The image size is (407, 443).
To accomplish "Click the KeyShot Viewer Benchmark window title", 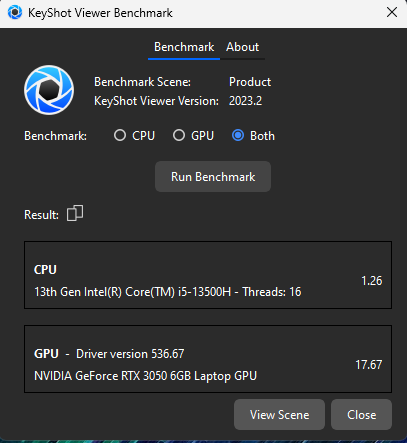I will click(100, 13).
